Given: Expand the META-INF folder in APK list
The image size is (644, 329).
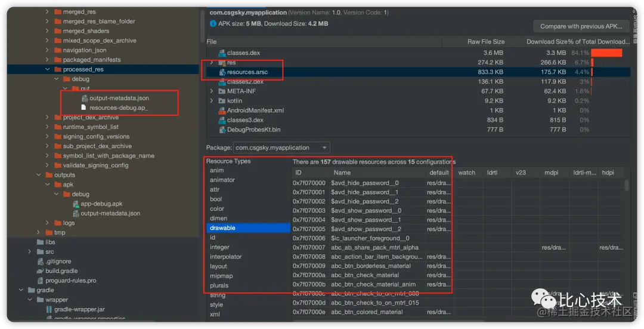Looking at the screenshot, I should pos(212,91).
